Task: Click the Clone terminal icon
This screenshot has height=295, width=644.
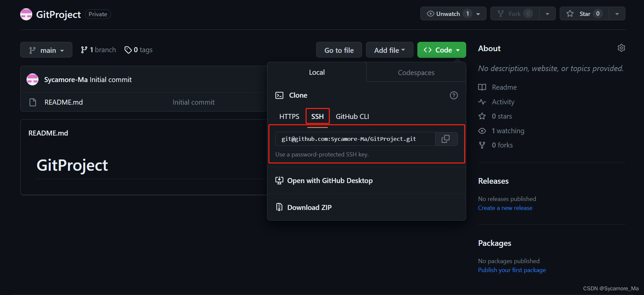Action: pyautogui.click(x=279, y=95)
